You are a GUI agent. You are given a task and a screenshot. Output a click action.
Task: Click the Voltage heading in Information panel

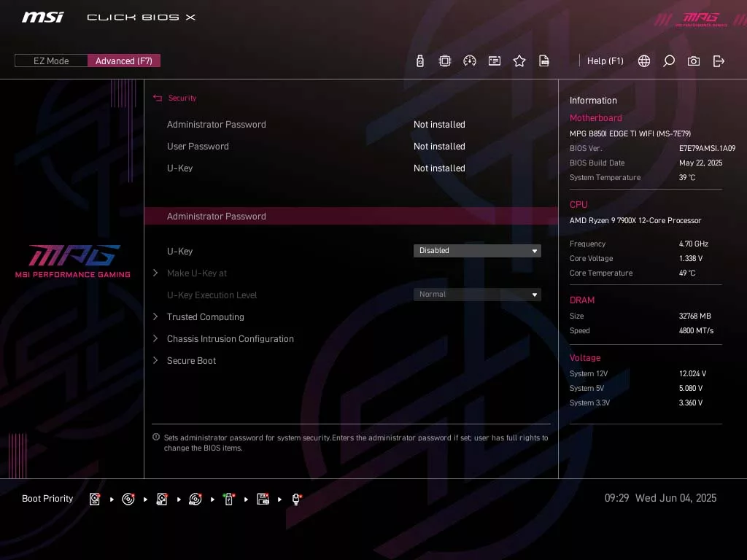(585, 358)
